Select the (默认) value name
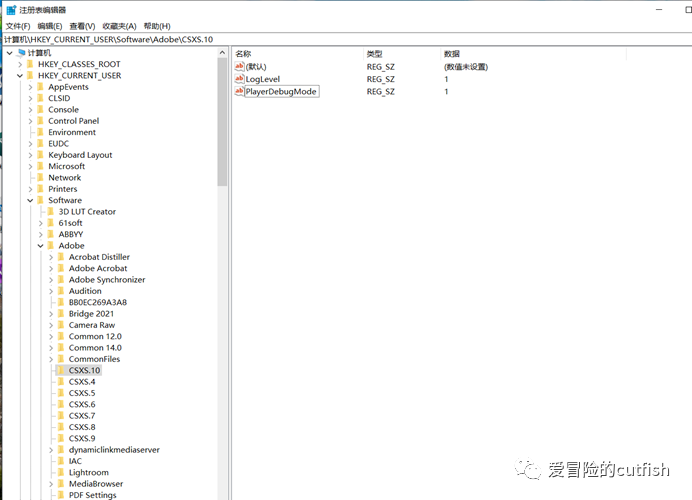 coord(256,67)
